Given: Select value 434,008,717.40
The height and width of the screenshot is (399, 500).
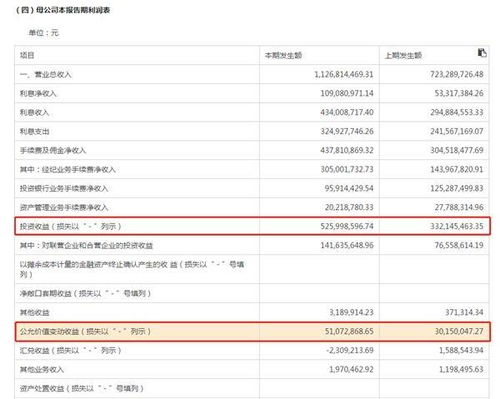Looking at the screenshot, I should click(x=347, y=112).
